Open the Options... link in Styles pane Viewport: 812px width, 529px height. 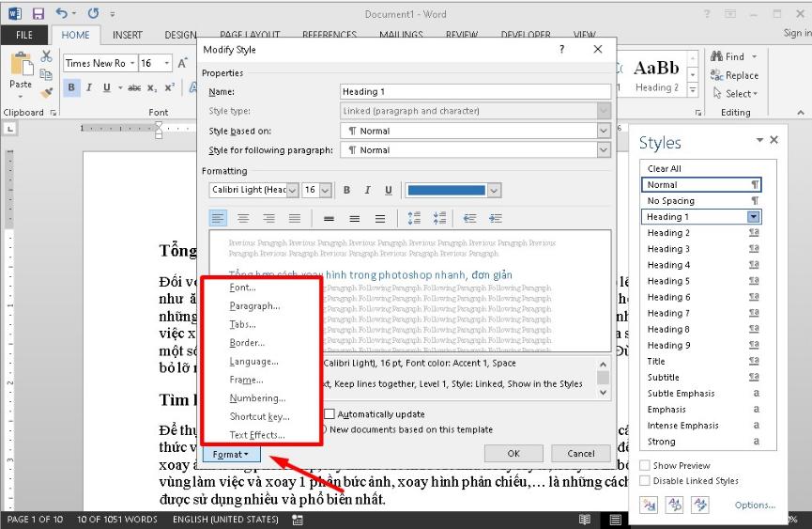[755, 505]
